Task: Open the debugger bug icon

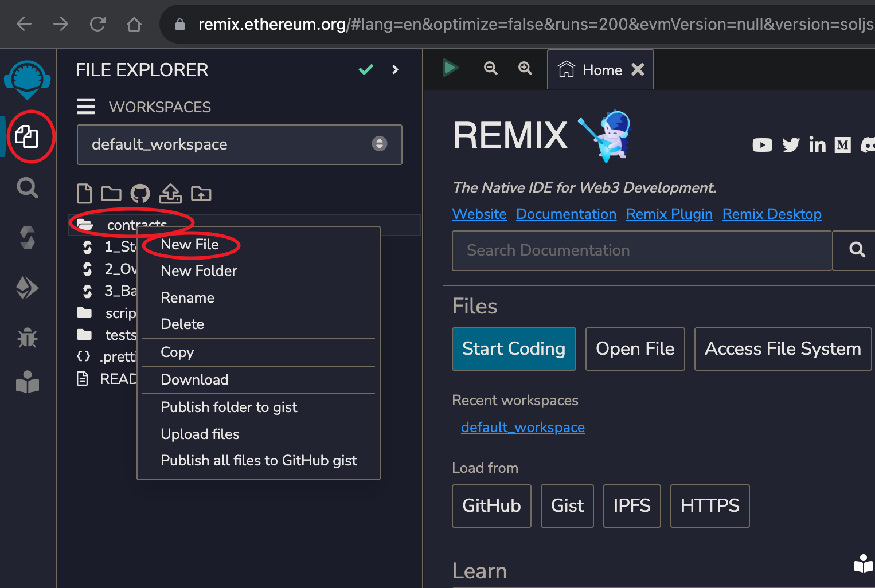Action: point(27,338)
